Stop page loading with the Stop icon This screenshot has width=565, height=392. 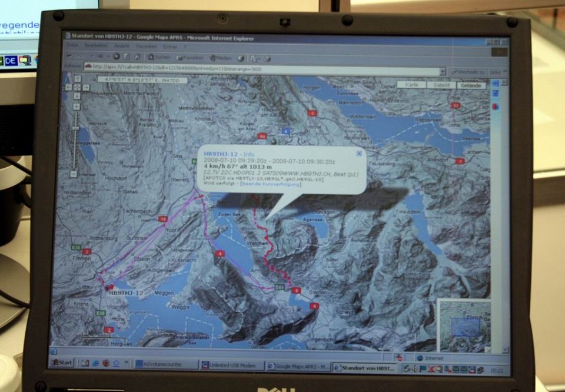tap(117, 57)
